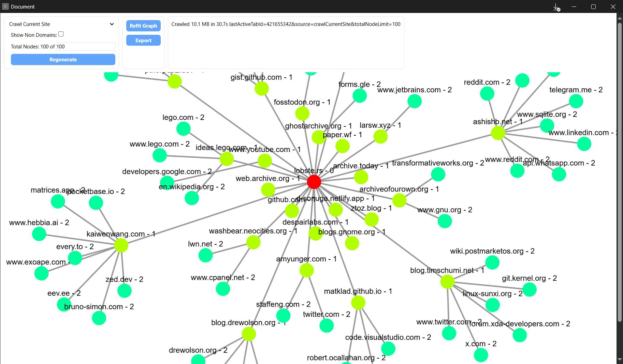Click the scrollbar down arrow
The width and height of the screenshot is (623, 364).
620,360
